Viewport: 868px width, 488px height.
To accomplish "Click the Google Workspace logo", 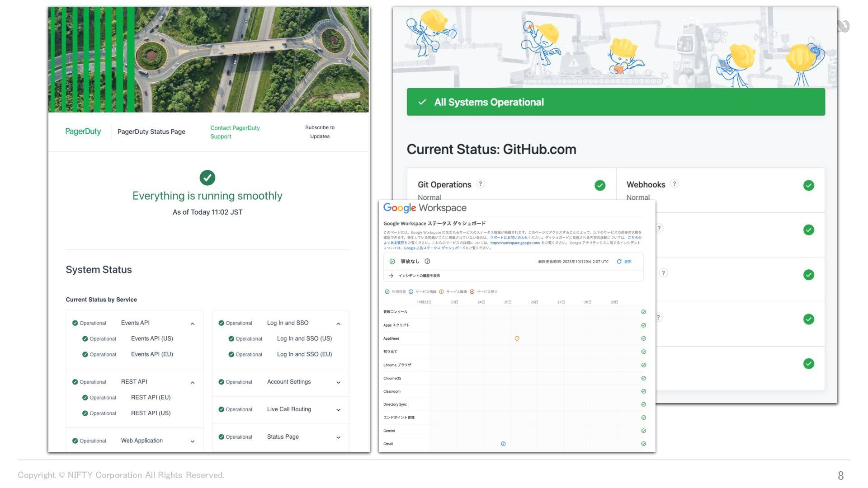I will click(425, 208).
